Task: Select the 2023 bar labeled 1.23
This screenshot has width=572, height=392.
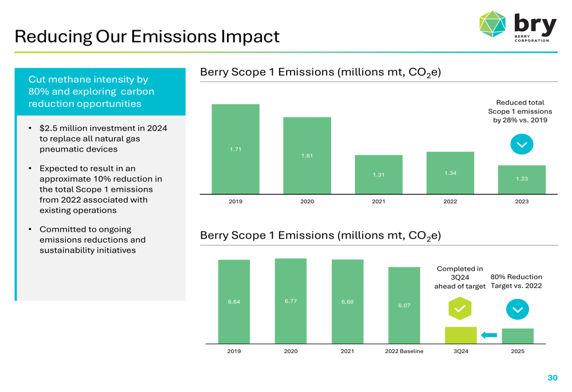Action: tap(522, 180)
